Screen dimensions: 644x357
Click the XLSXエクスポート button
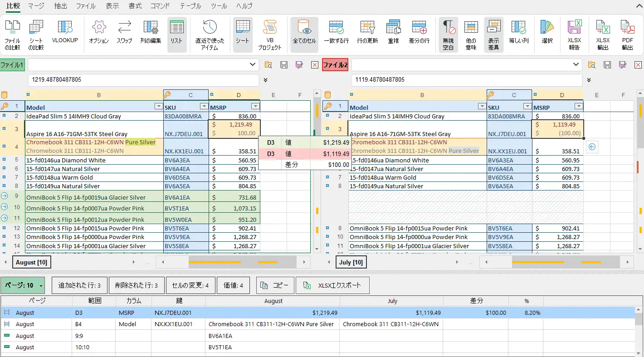[332, 285]
